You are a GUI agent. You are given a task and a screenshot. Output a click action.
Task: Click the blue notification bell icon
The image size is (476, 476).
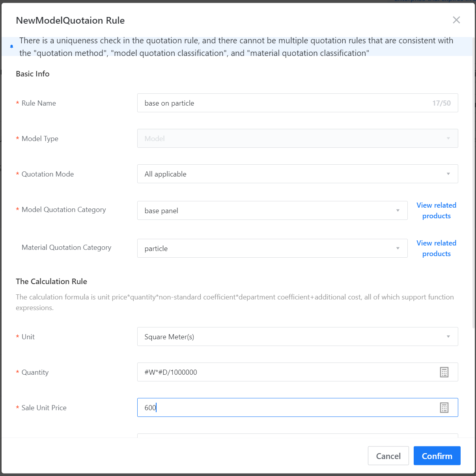click(11, 46)
